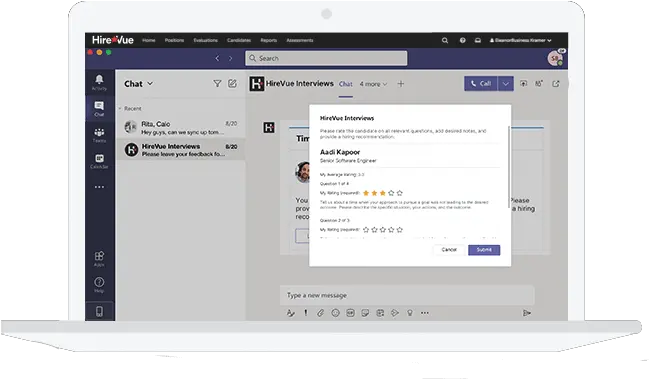This screenshot has height=379, width=649.
Task: Send the message with arrow icon
Action: (526, 313)
